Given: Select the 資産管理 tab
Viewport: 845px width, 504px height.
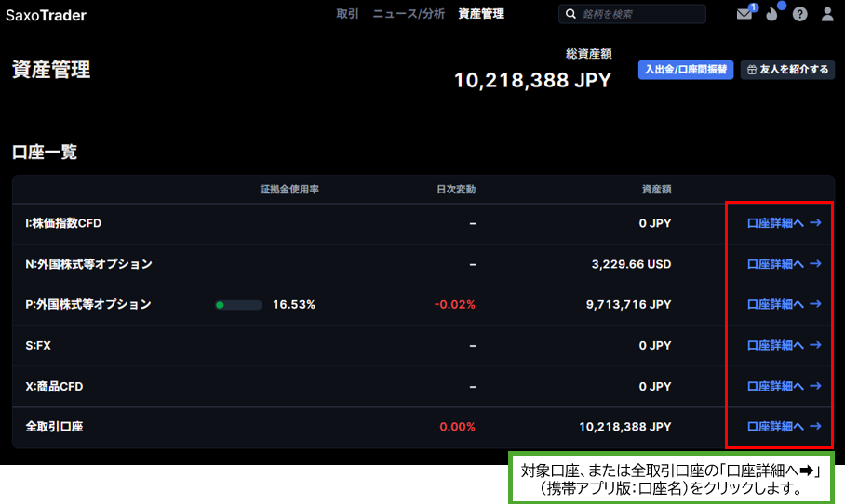Looking at the screenshot, I should pos(481,13).
